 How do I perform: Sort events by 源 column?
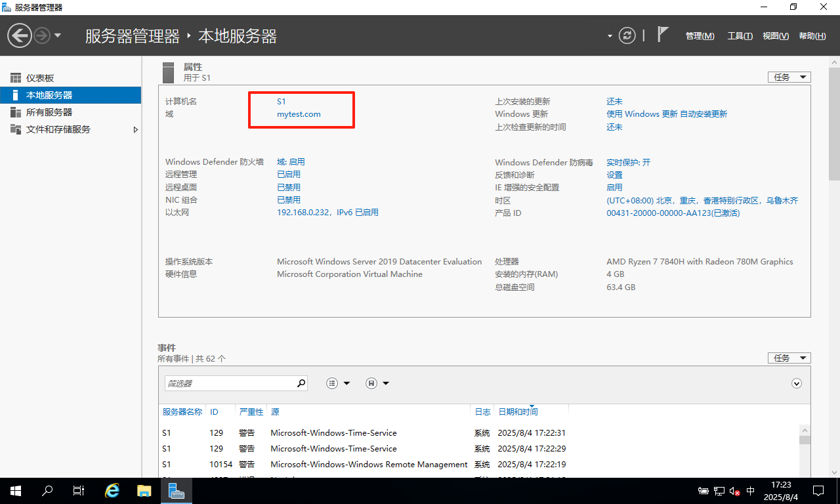pos(275,412)
